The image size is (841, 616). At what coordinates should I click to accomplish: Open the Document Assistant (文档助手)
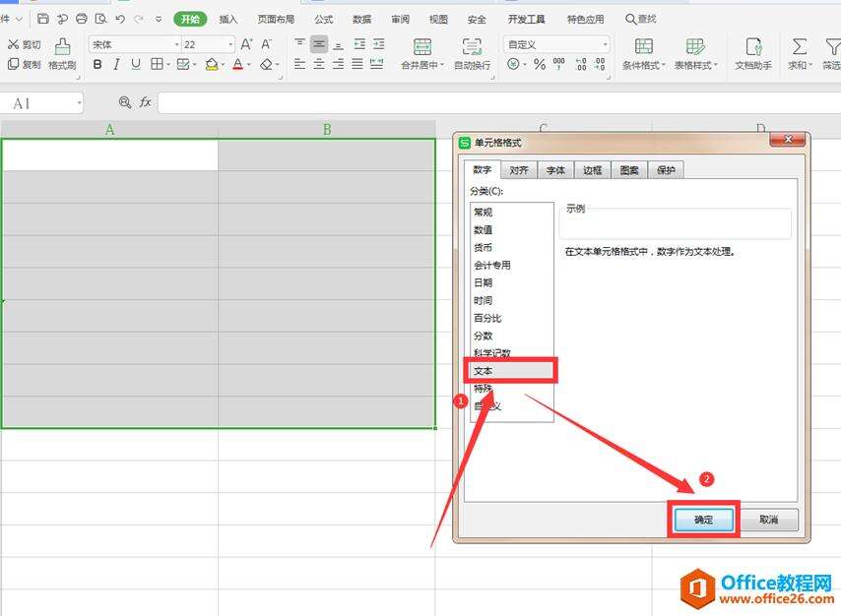pos(753,54)
